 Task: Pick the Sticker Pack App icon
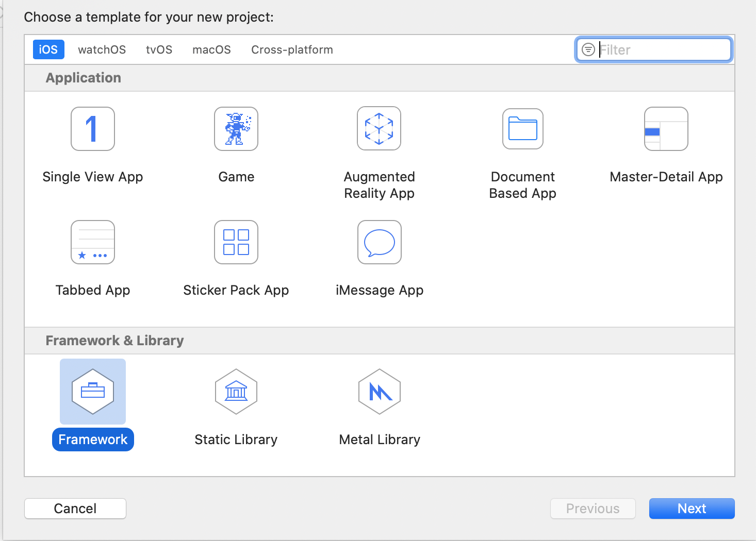[x=236, y=242]
